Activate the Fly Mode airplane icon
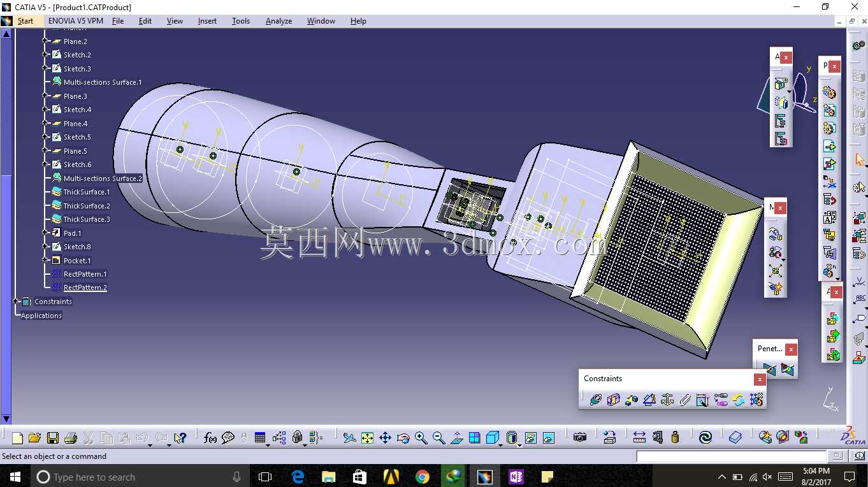 [x=349, y=438]
